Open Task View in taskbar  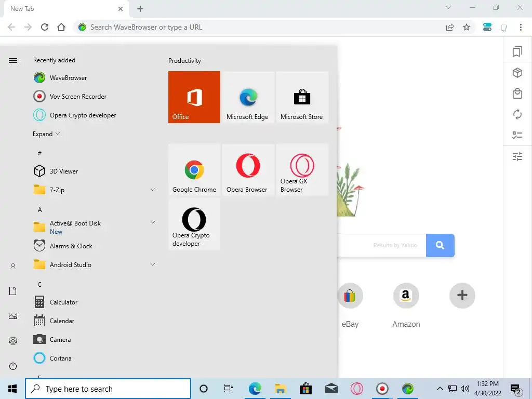(229, 389)
